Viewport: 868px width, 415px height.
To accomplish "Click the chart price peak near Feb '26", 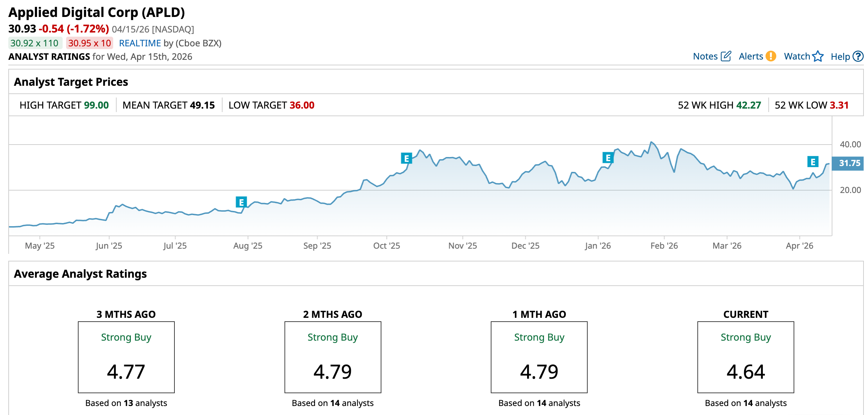I will coord(651,142).
